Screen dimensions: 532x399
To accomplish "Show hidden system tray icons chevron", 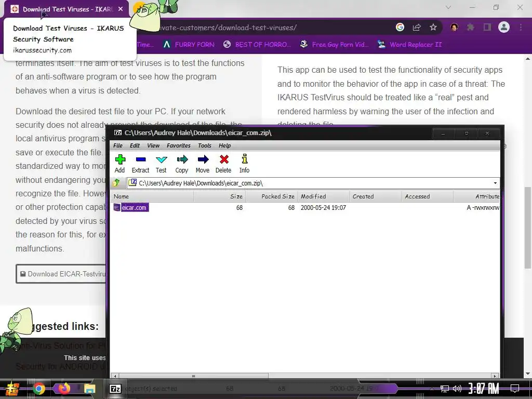I will tap(432, 389).
